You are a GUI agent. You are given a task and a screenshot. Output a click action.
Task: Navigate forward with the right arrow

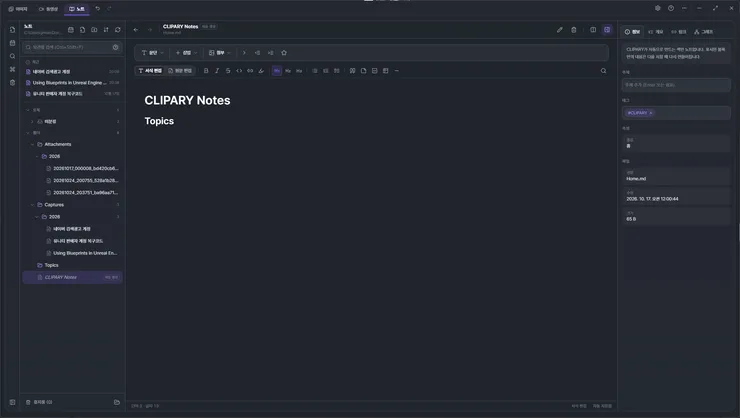pyautogui.click(x=150, y=30)
